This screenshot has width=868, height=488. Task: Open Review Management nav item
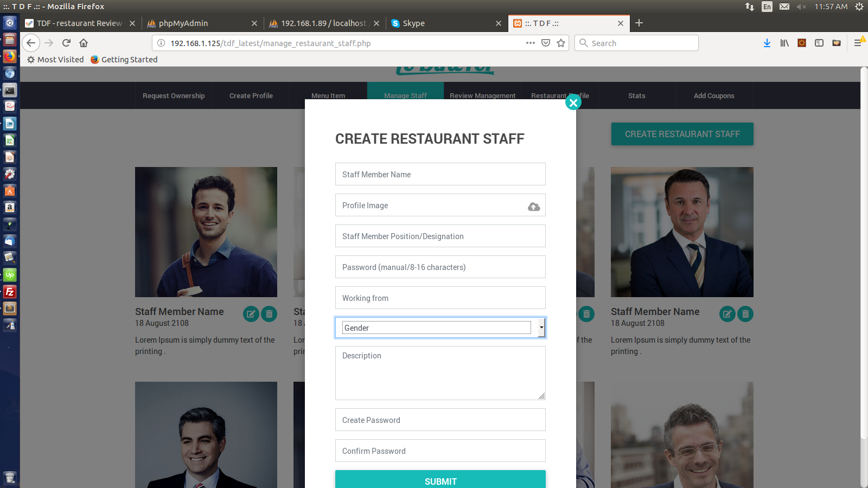pyautogui.click(x=482, y=95)
